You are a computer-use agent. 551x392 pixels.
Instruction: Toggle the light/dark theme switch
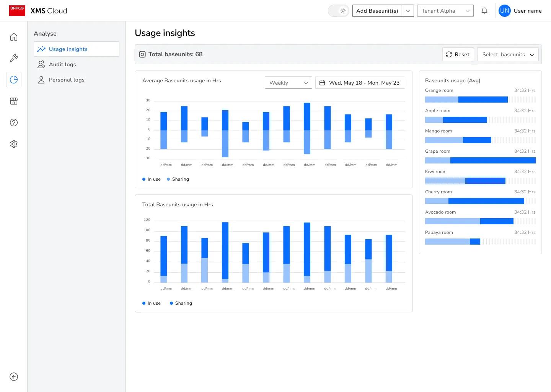[338, 11]
